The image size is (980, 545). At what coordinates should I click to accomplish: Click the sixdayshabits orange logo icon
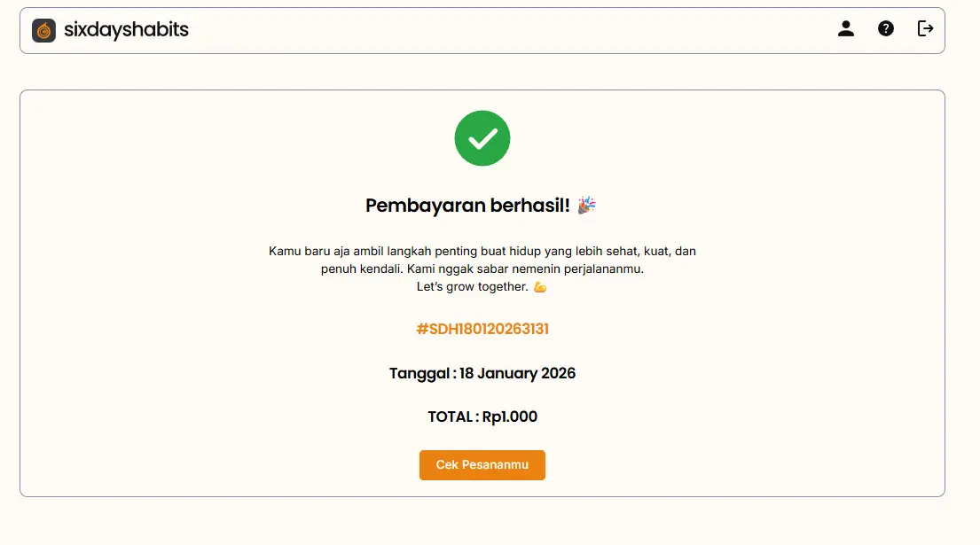click(43, 30)
